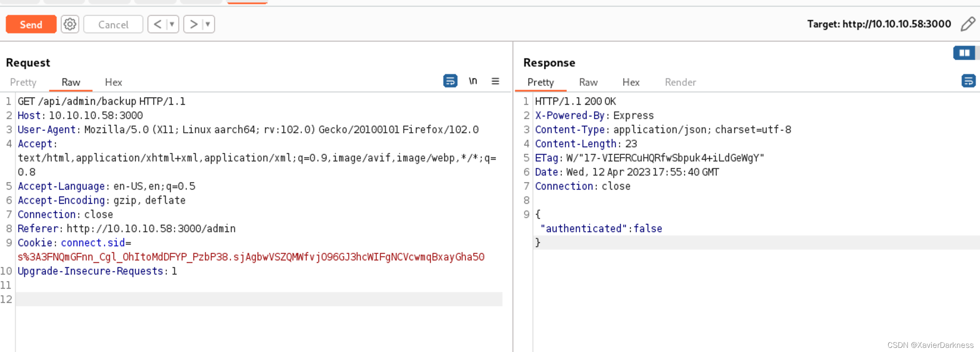Viewport: 980px width, 352px height.
Task: Click the connect.sid cookie value
Action: tap(251, 257)
